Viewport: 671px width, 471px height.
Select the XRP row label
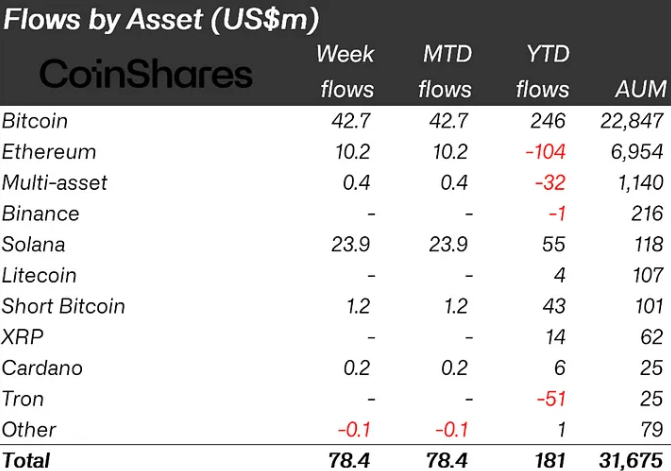pos(22,337)
